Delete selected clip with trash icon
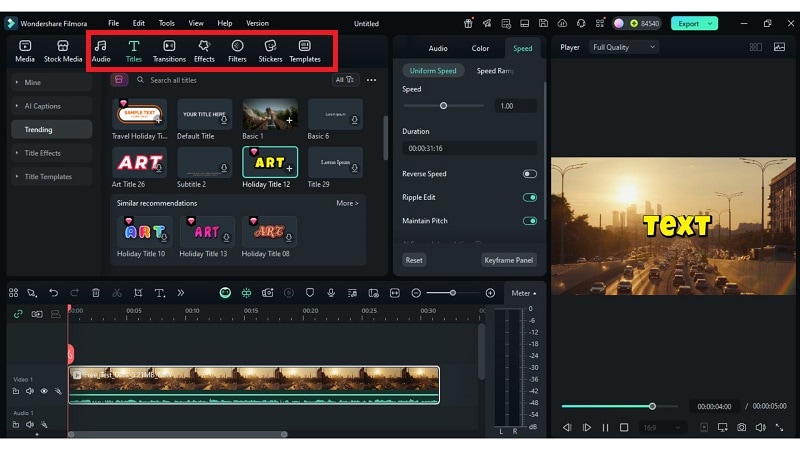The image size is (800, 450). (95, 293)
